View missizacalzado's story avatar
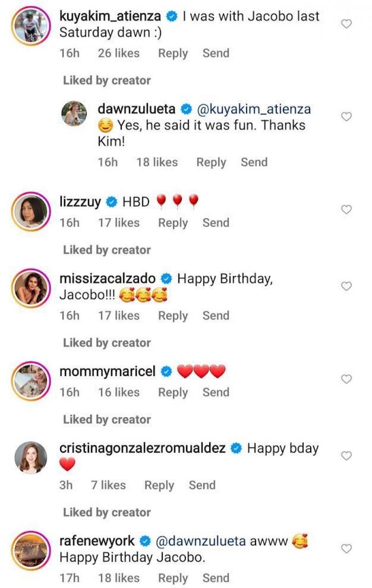The height and width of the screenshot is (588, 372). [x=30, y=288]
